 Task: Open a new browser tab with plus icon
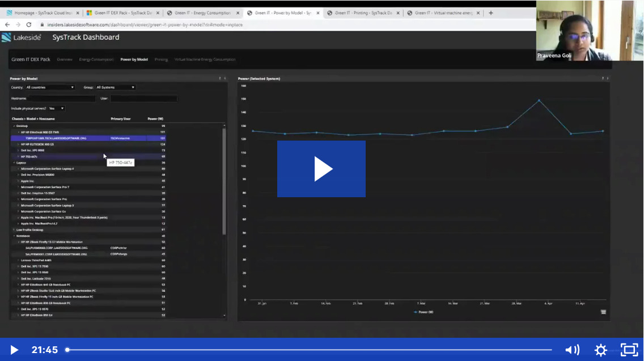(491, 13)
